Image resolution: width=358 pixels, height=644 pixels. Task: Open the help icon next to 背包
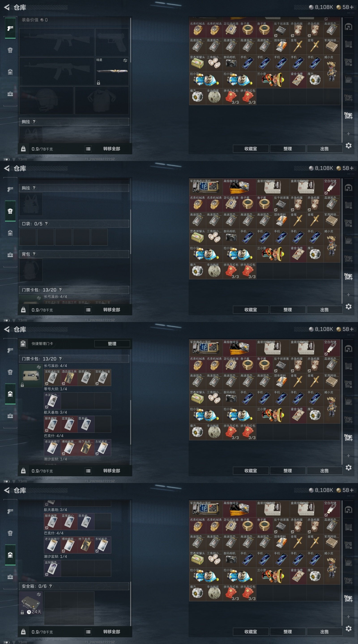tap(34, 254)
